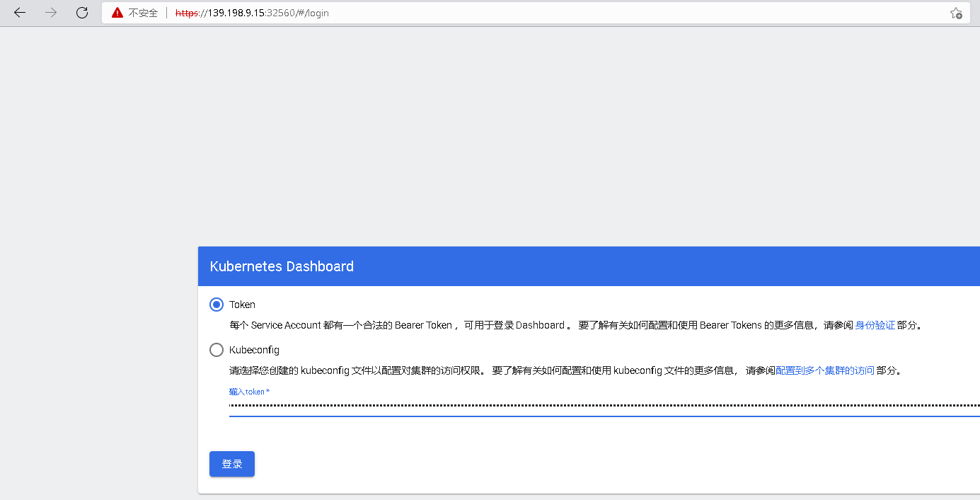This screenshot has height=500, width=980.
Task: Click the Kubernetes Dashboard header title
Action: (x=282, y=266)
